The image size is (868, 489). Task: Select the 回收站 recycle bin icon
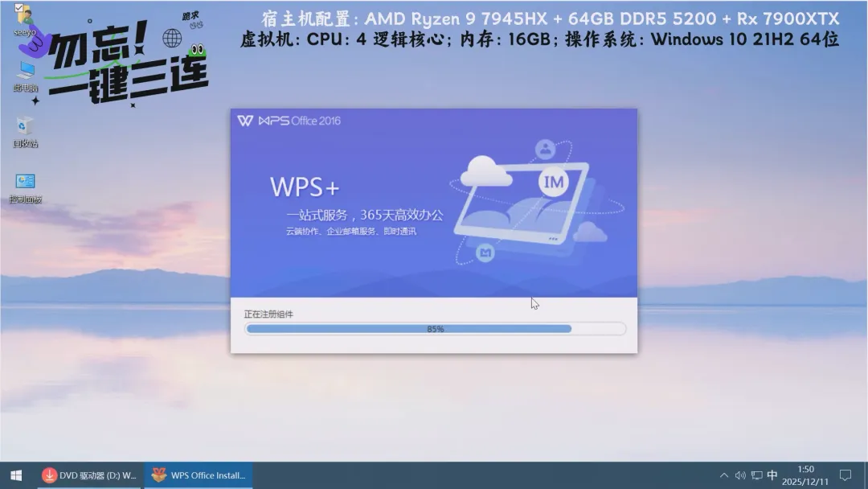(x=26, y=132)
